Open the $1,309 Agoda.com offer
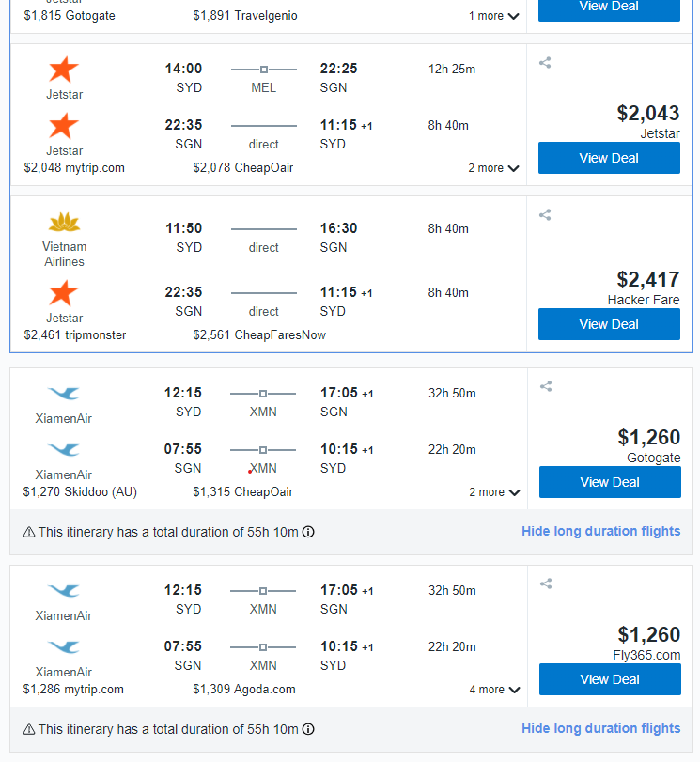The width and height of the screenshot is (700, 762). click(x=244, y=690)
